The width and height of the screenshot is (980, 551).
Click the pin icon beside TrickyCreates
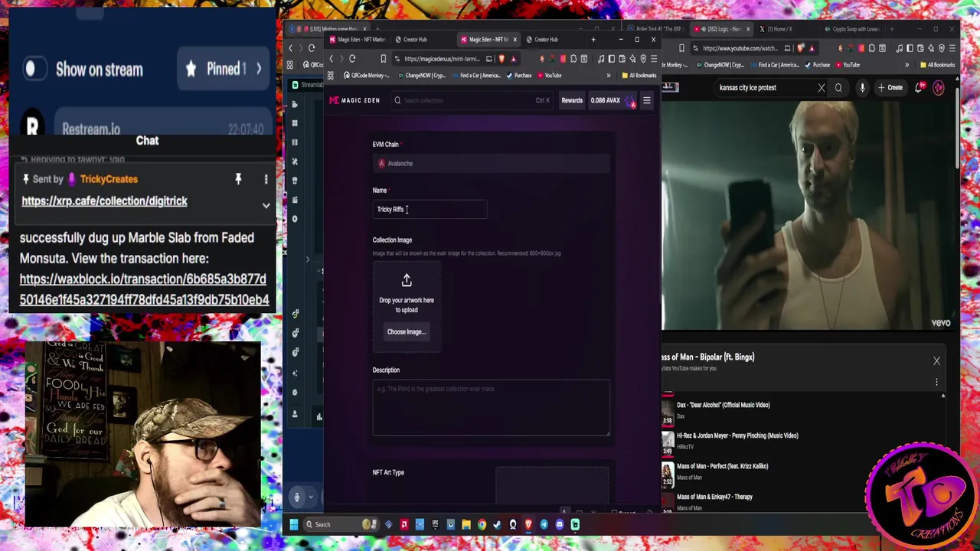(238, 179)
